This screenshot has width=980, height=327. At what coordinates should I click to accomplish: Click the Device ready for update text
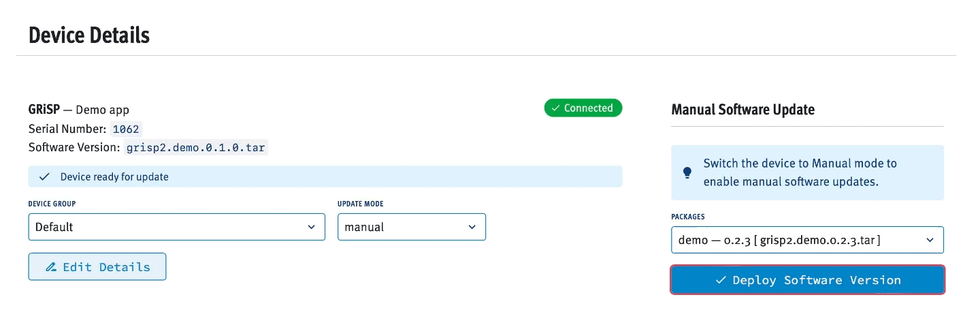tap(114, 176)
